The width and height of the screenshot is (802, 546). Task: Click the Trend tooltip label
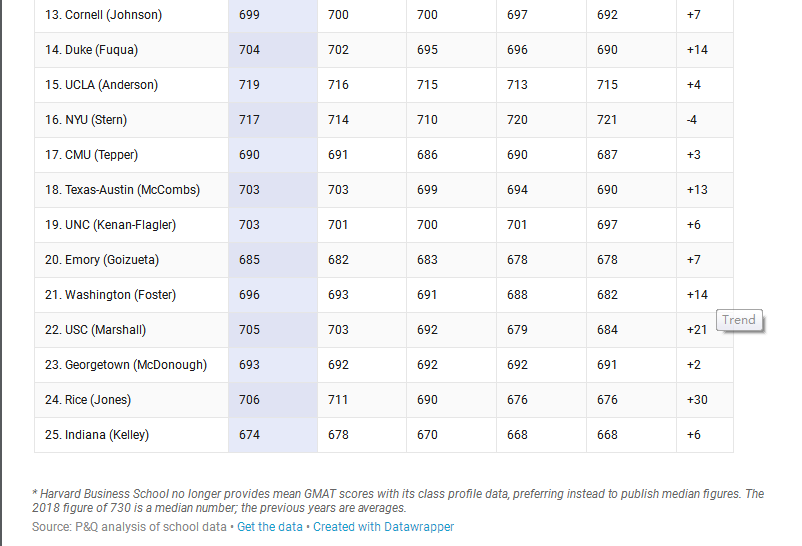(x=739, y=320)
